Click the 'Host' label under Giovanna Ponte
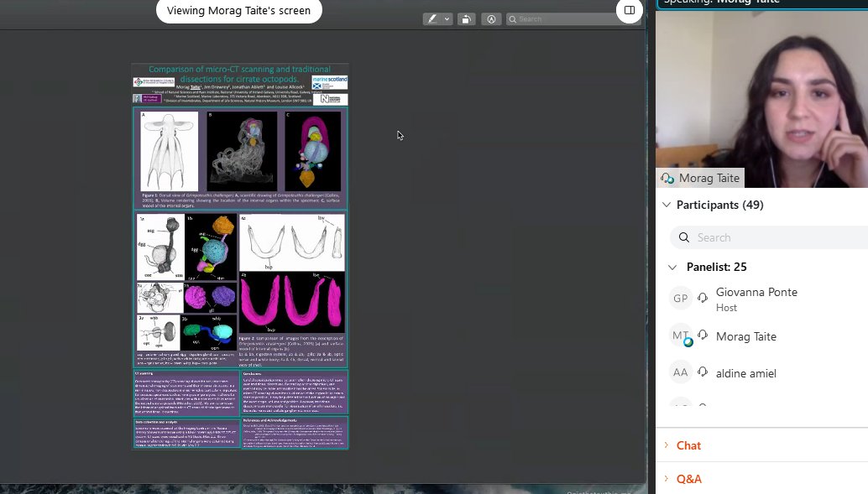868x494 pixels. 726,308
